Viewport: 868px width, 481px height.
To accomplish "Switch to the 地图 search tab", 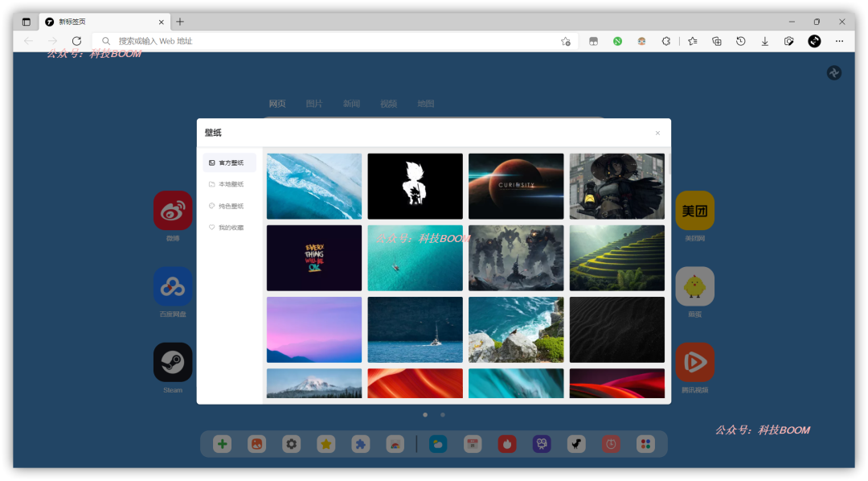I will [x=426, y=104].
